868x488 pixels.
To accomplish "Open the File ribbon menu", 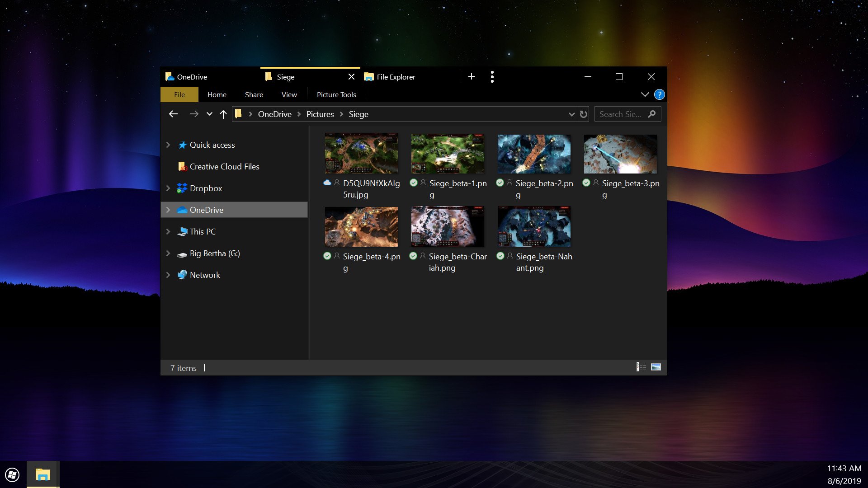I will pyautogui.click(x=179, y=94).
